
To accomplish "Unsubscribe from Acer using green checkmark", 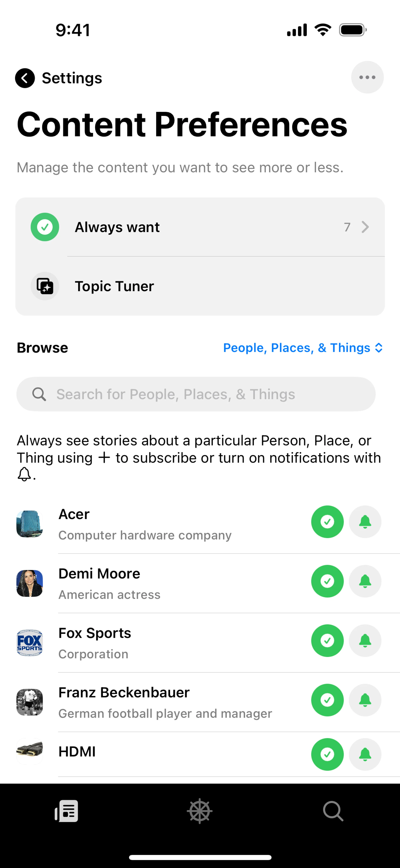I will pyautogui.click(x=327, y=522).
